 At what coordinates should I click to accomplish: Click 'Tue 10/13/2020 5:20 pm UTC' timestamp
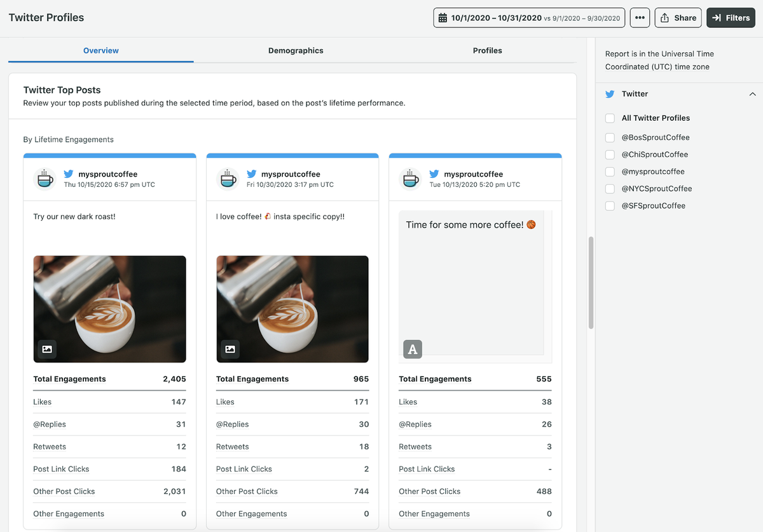pyautogui.click(x=474, y=185)
